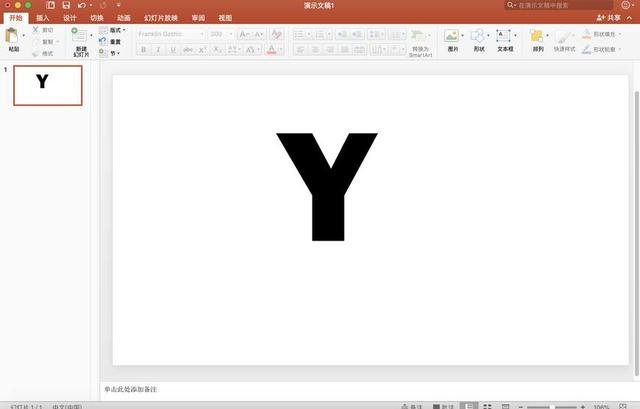Insert a picture with the 图片 icon
Image resolution: width=640 pixels, height=409 pixels.
click(452, 37)
